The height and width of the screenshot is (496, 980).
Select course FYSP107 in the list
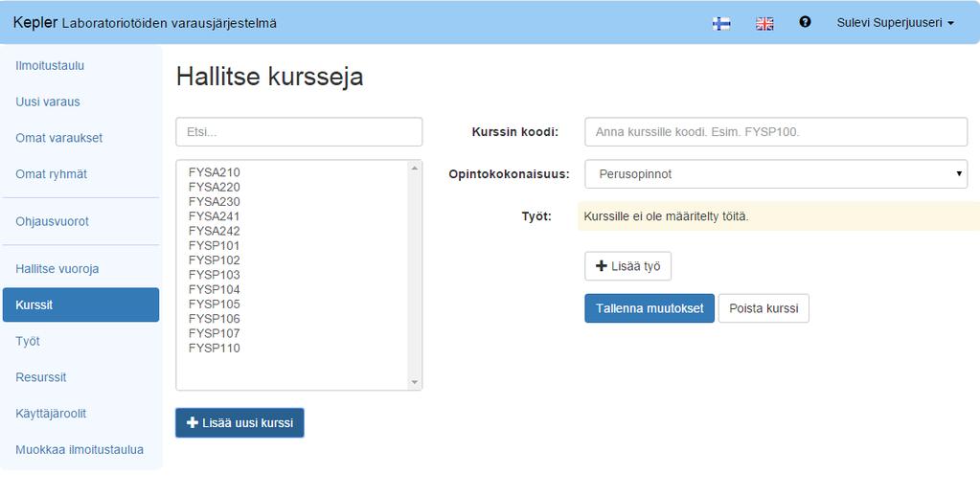coord(215,333)
